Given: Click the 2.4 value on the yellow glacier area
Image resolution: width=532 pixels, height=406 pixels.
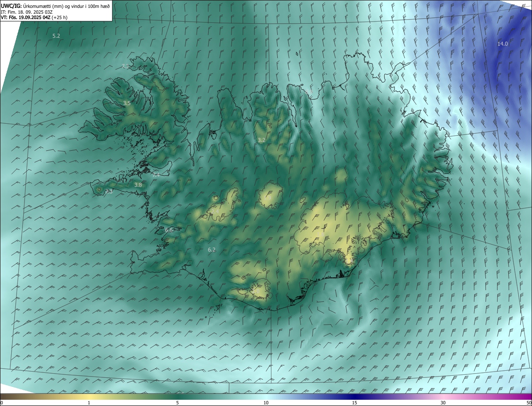Looking at the screenshot, I should coord(215,212).
